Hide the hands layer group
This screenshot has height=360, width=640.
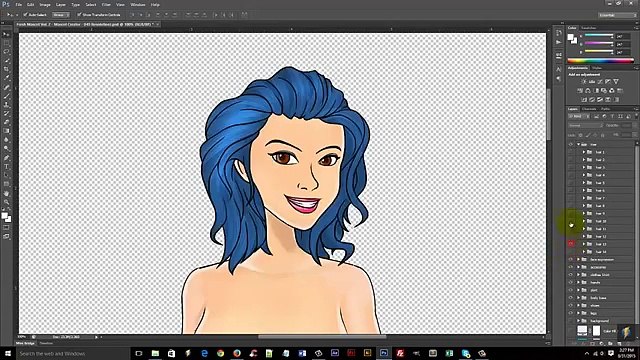(x=571, y=282)
